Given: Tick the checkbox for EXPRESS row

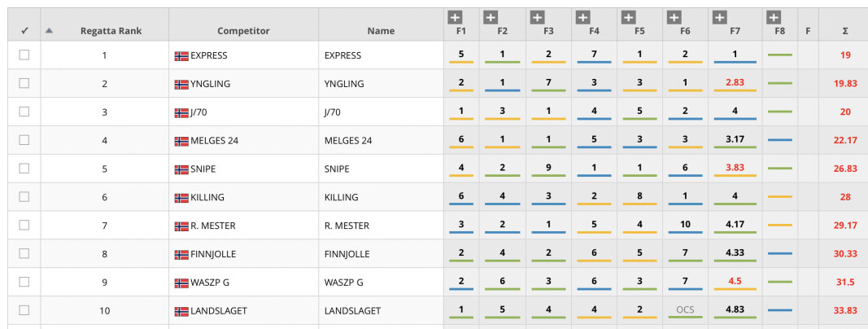Looking at the screenshot, I should tap(24, 55).
